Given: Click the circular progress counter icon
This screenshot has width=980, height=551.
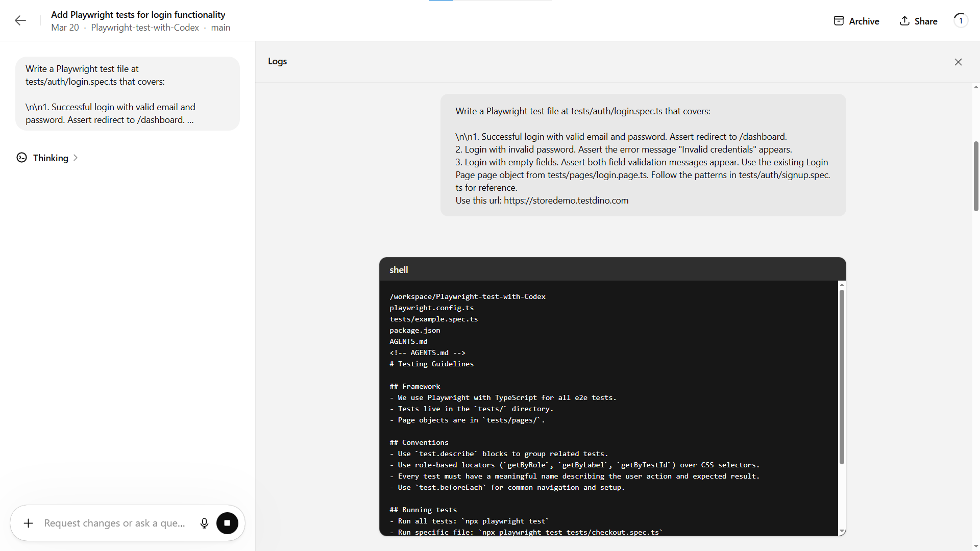Looking at the screenshot, I should [961, 20].
